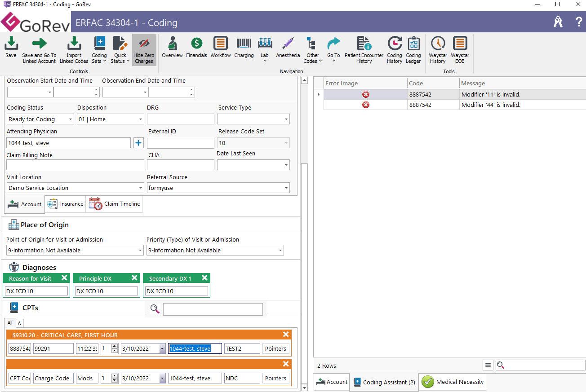The height and width of the screenshot is (392, 586).
Task: Open the Referral Source dropdown
Action: (x=286, y=188)
